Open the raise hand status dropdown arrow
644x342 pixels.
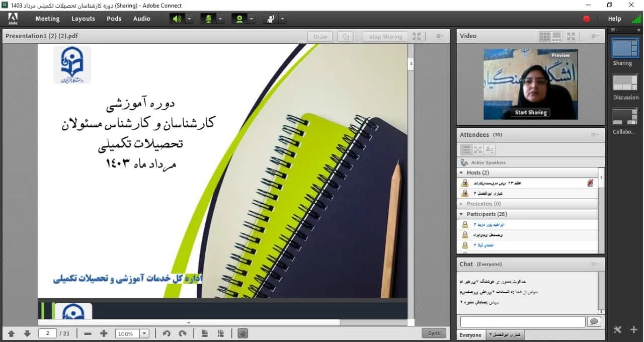(x=282, y=19)
